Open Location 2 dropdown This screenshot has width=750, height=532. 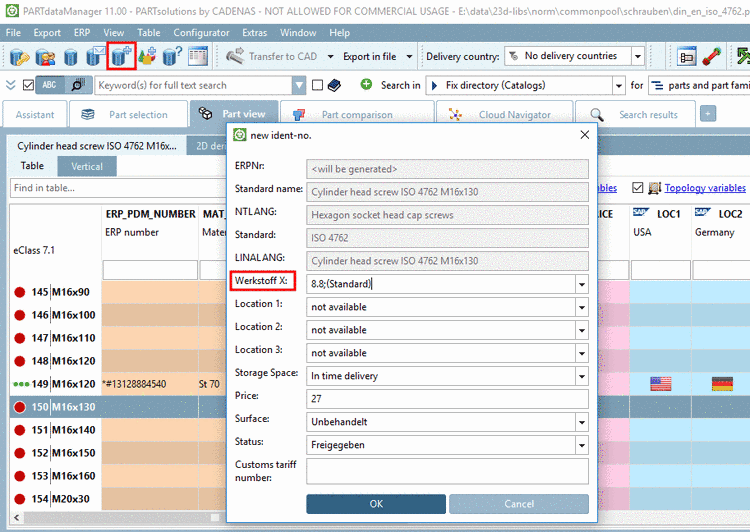[582, 330]
